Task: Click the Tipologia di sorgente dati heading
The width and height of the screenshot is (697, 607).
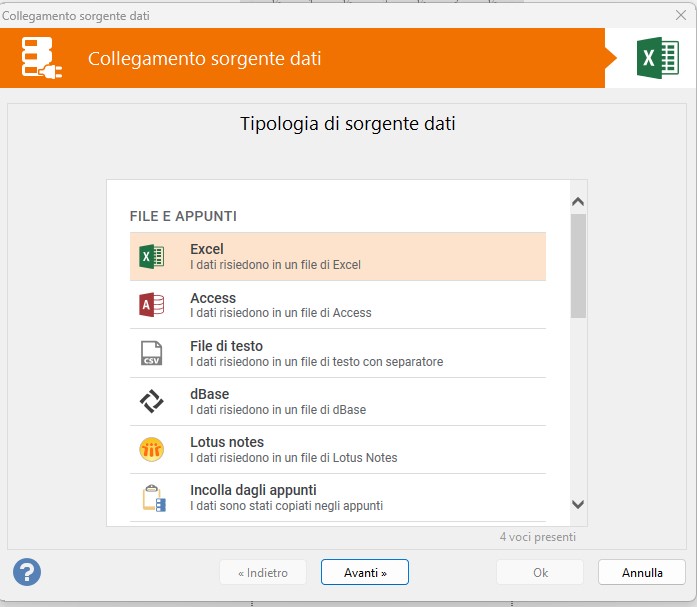Action: [348, 124]
